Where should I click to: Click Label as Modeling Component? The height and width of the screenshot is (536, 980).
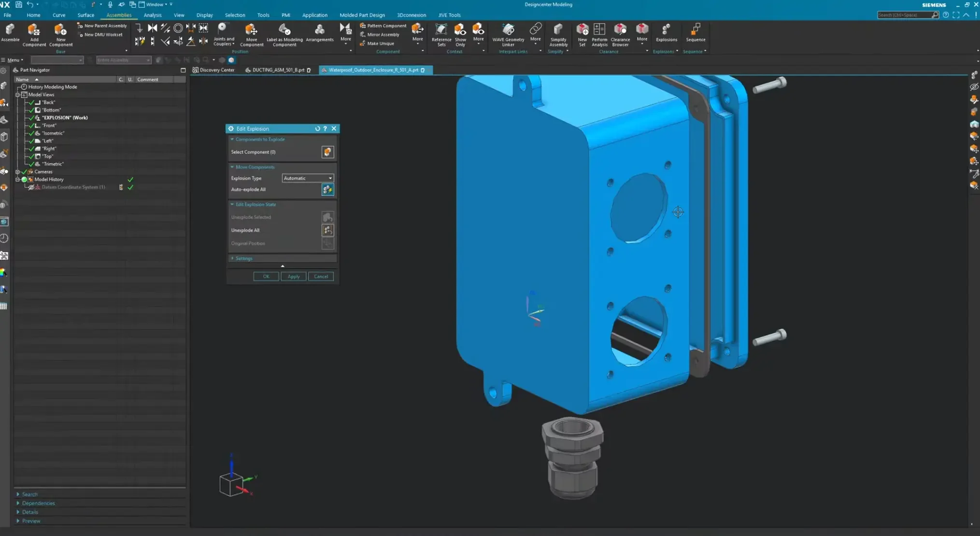point(284,34)
